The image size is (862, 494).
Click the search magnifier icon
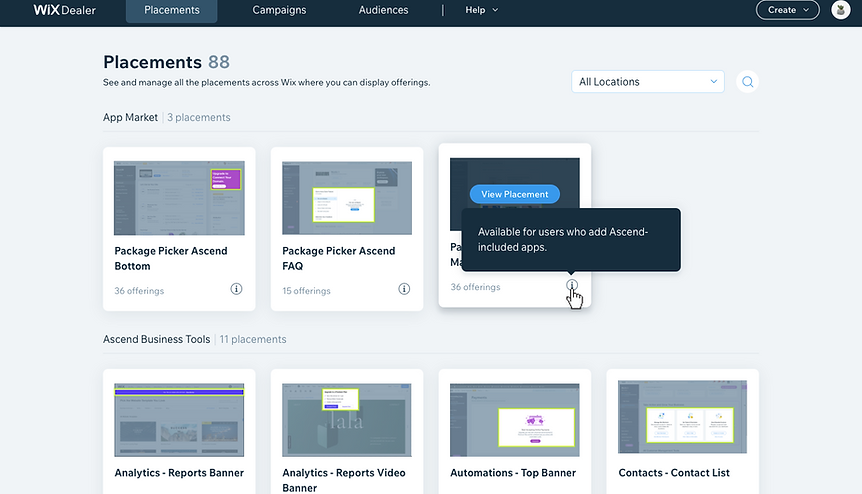(748, 82)
